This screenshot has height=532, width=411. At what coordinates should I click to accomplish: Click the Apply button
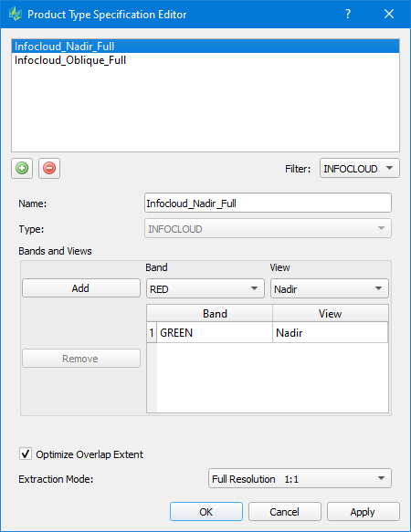tap(364, 512)
